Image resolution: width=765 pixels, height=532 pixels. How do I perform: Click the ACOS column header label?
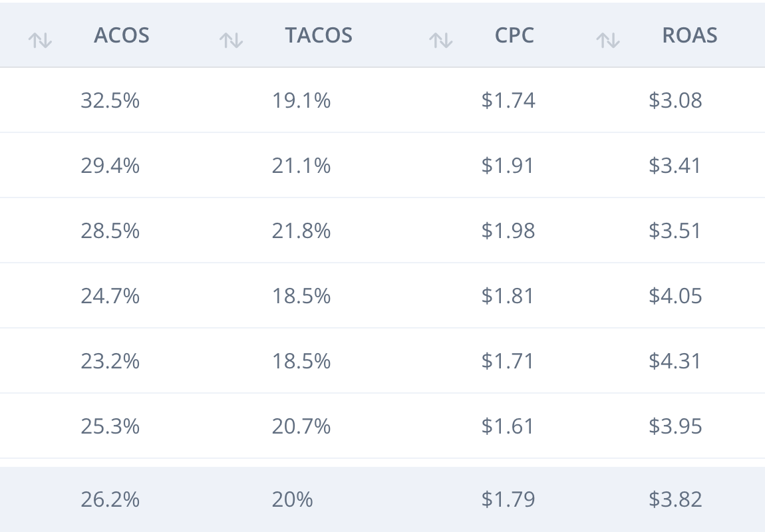[122, 35]
